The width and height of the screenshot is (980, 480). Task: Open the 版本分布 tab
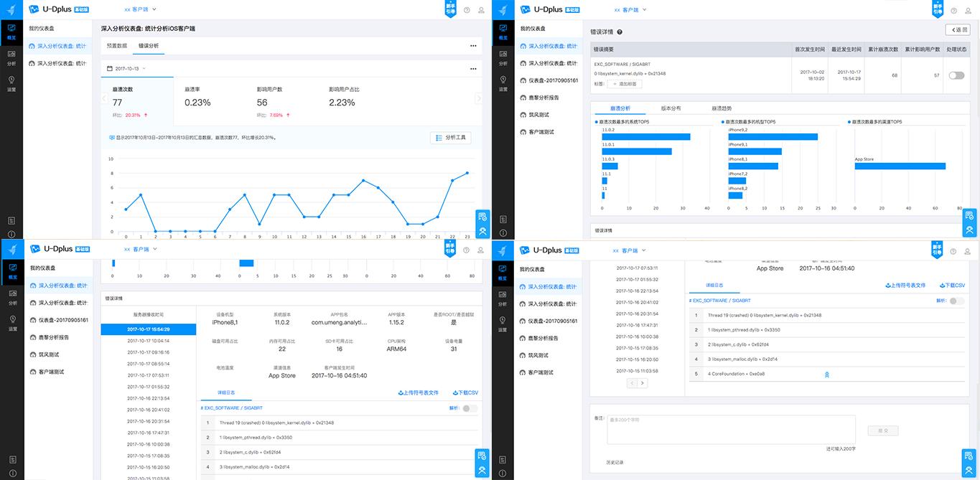tap(671, 108)
